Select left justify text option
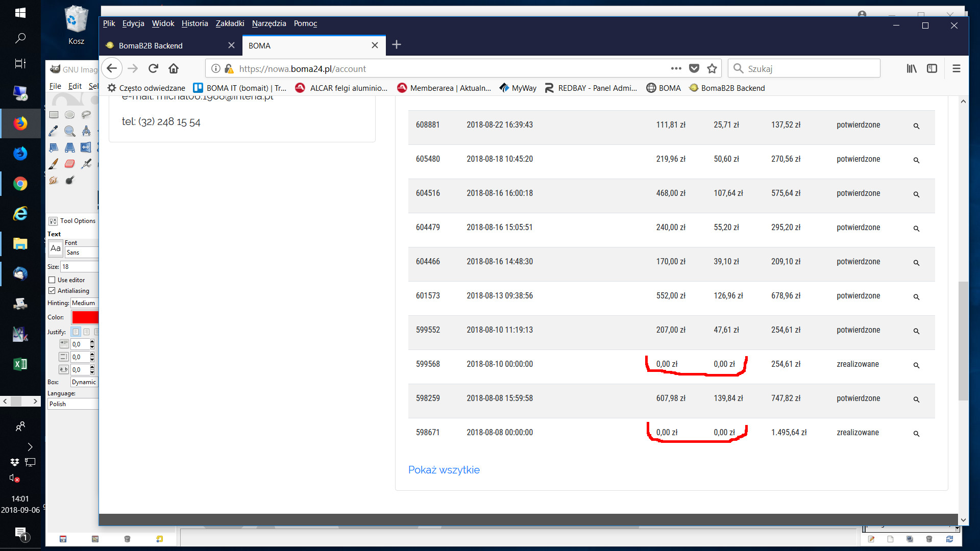 click(76, 332)
